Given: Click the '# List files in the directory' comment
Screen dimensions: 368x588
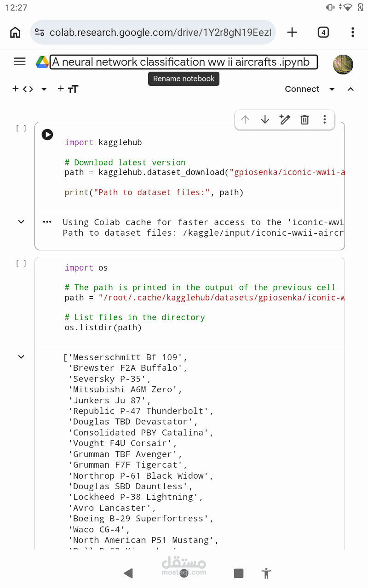Looking at the screenshot, I should [x=135, y=317].
